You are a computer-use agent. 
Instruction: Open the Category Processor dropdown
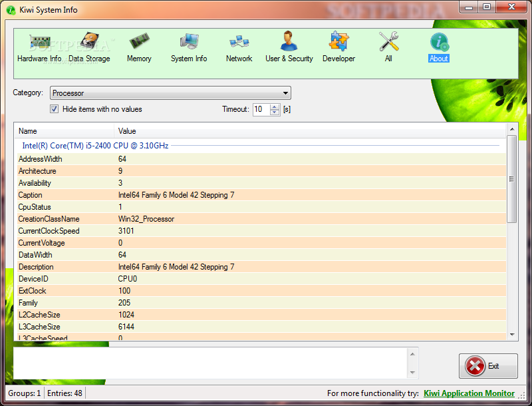(170, 93)
